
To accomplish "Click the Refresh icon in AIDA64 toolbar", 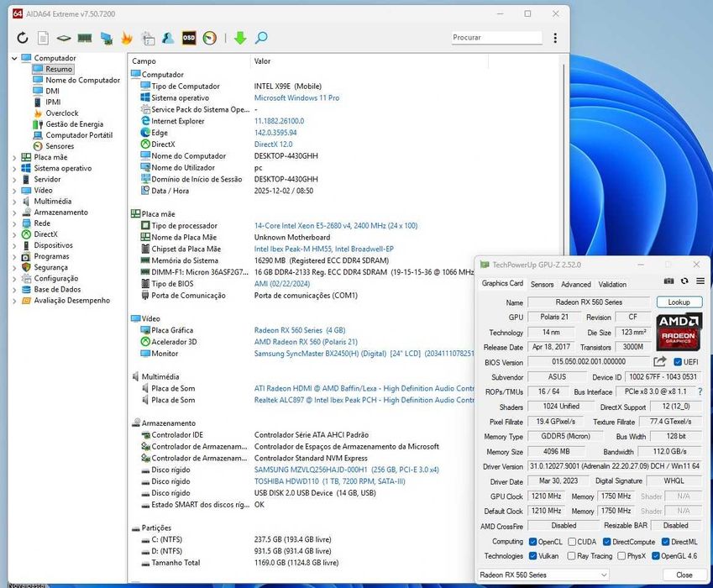I will pos(23,38).
